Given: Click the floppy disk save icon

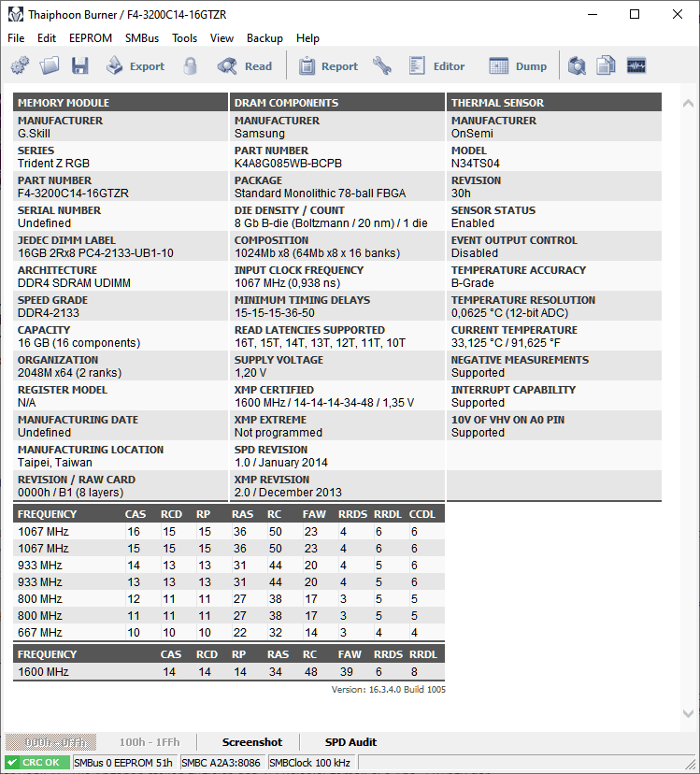Looking at the screenshot, I should click(80, 65).
